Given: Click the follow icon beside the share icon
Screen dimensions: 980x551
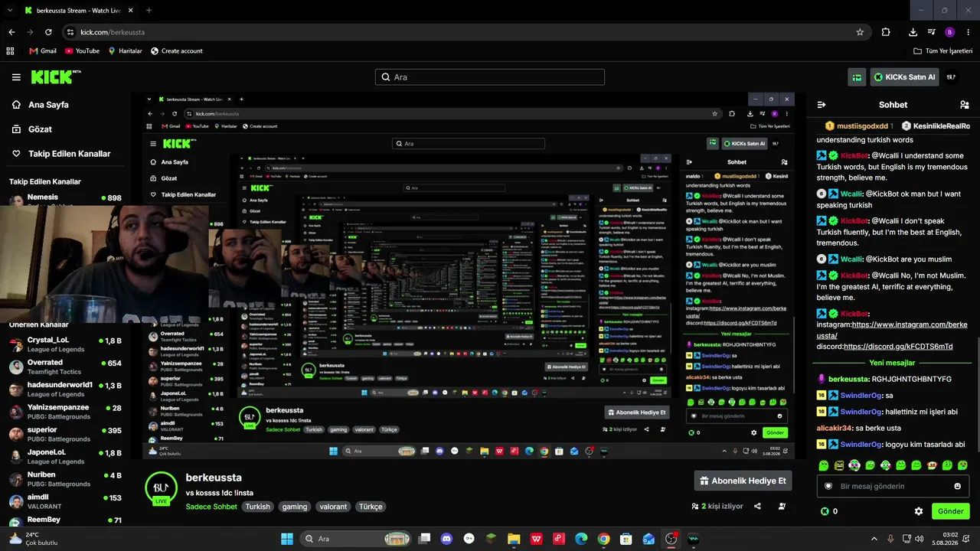Looking at the screenshot, I should point(782,506).
